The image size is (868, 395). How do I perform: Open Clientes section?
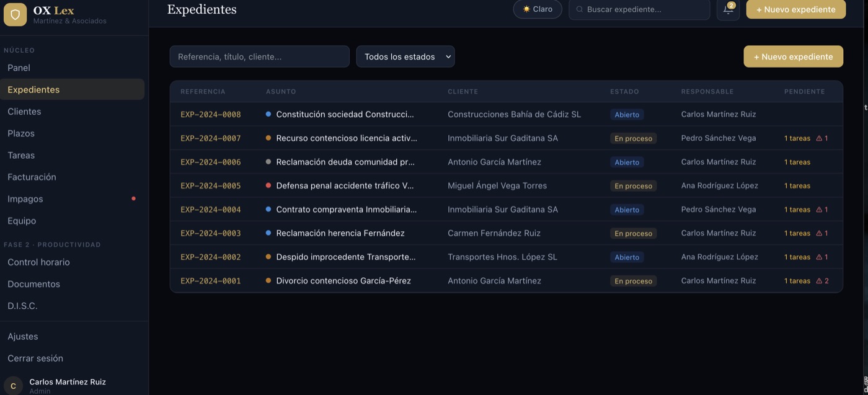24,112
